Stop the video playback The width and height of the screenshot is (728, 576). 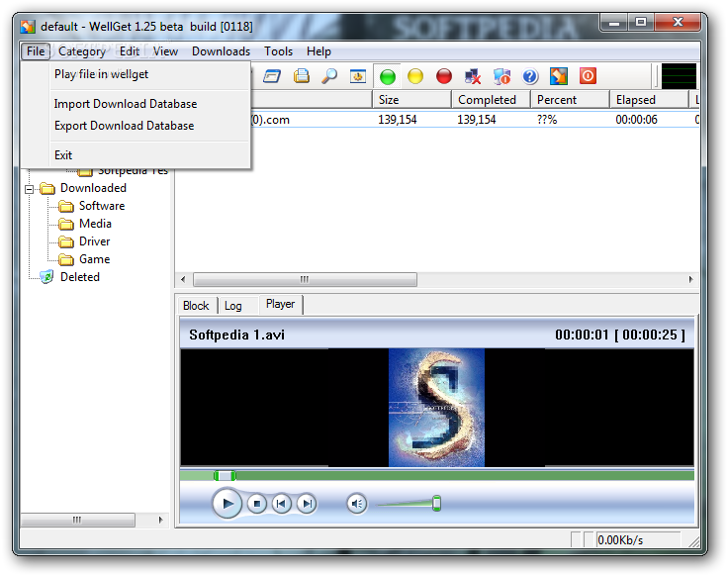click(x=257, y=504)
